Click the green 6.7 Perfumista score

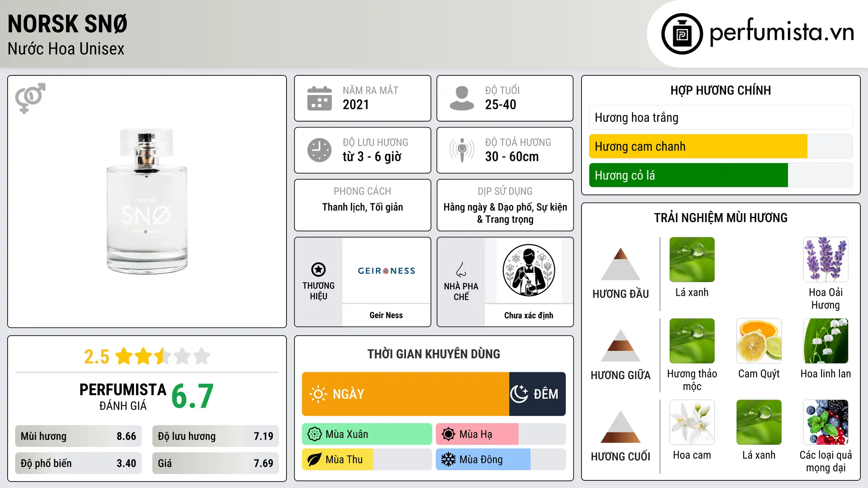click(x=193, y=396)
